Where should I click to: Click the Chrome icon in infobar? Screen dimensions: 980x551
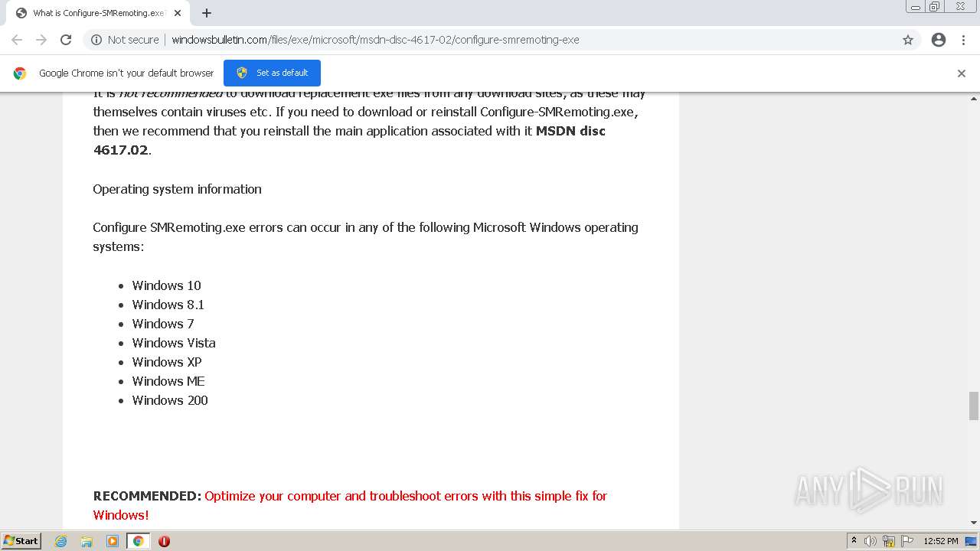pos(20,73)
